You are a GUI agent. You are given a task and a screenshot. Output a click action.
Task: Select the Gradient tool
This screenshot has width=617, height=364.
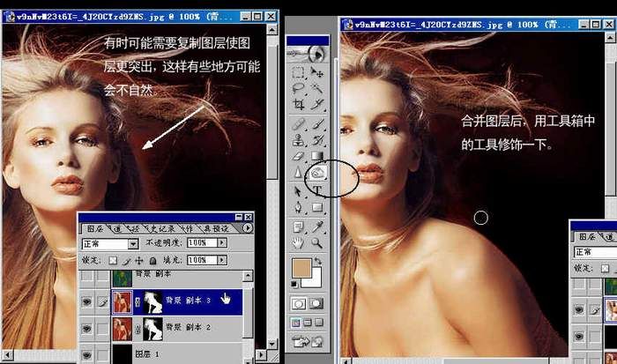pos(317,156)
